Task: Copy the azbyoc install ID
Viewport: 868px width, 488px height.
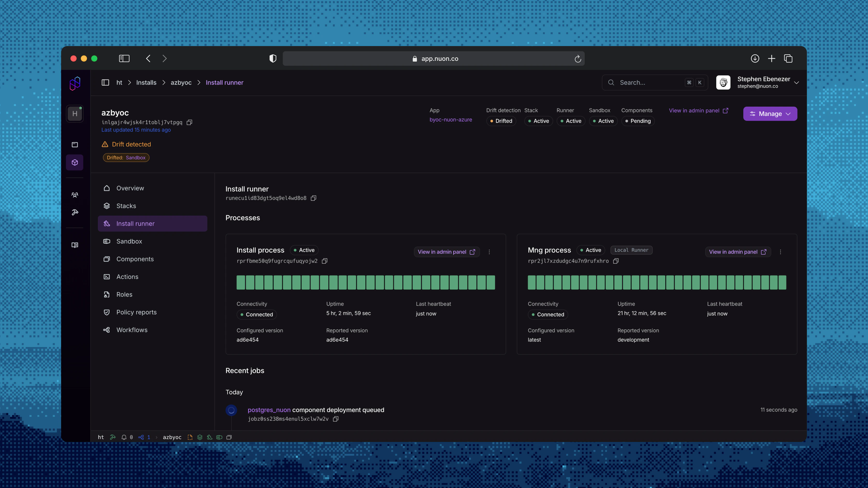Action: (x=189, y=122)
